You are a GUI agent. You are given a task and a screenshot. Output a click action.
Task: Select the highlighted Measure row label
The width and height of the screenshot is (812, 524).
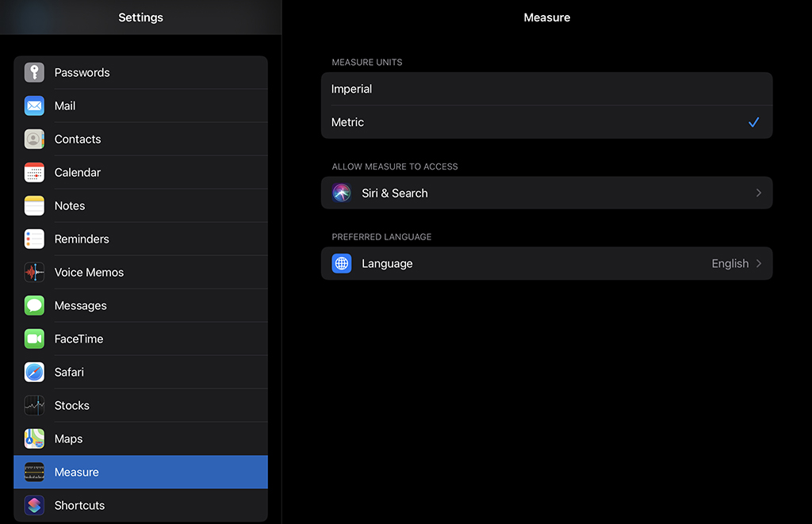[77, 472]
